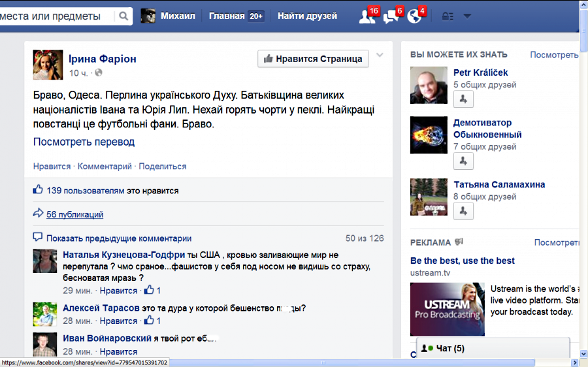The width and height of the screenshot is (588, 367).
Task: Open globe notifications icon with 4 badge
Action: pyautogui.click(x=414, y=16)
